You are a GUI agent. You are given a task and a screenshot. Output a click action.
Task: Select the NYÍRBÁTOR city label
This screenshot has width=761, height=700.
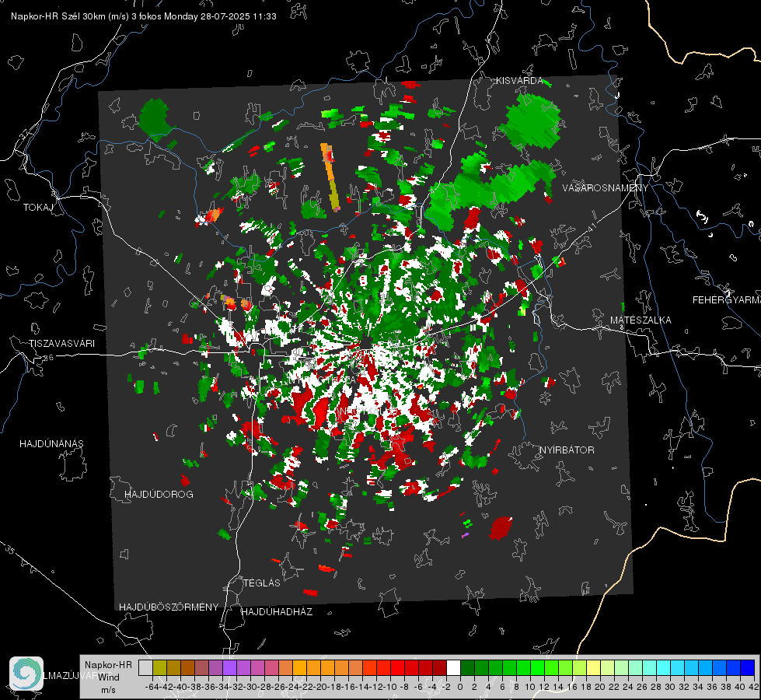pos(567,450)
